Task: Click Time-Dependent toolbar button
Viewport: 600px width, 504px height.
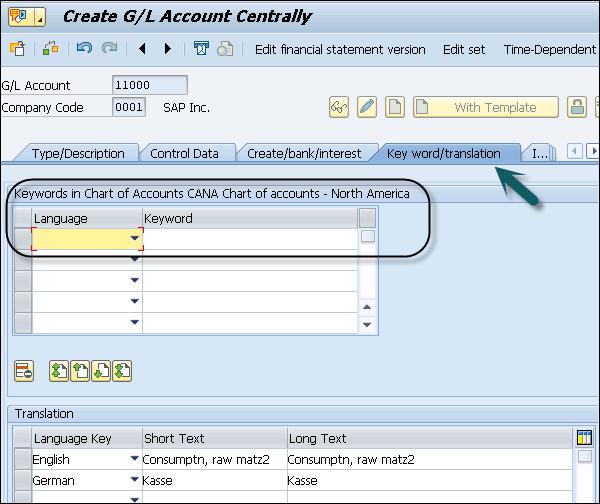Action: coord(550,49)
